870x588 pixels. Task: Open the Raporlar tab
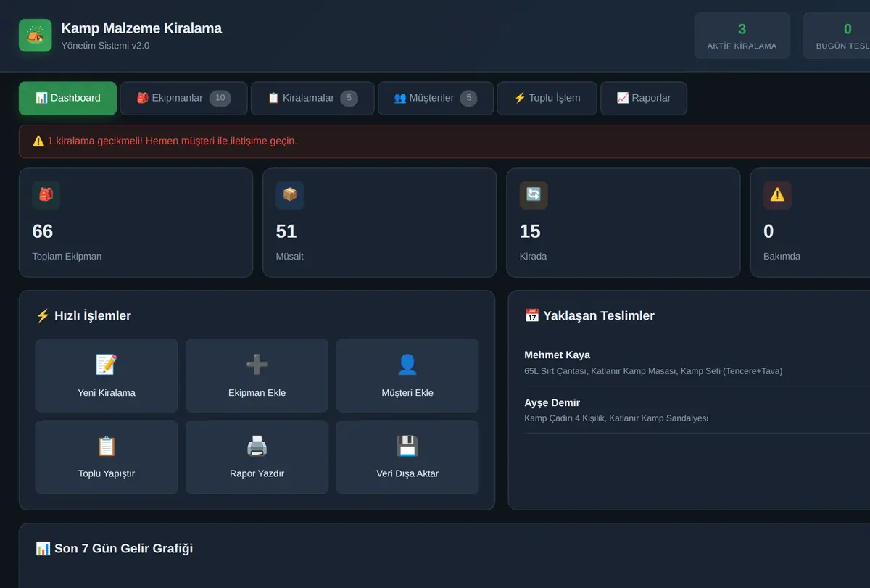tap(644, 98)
